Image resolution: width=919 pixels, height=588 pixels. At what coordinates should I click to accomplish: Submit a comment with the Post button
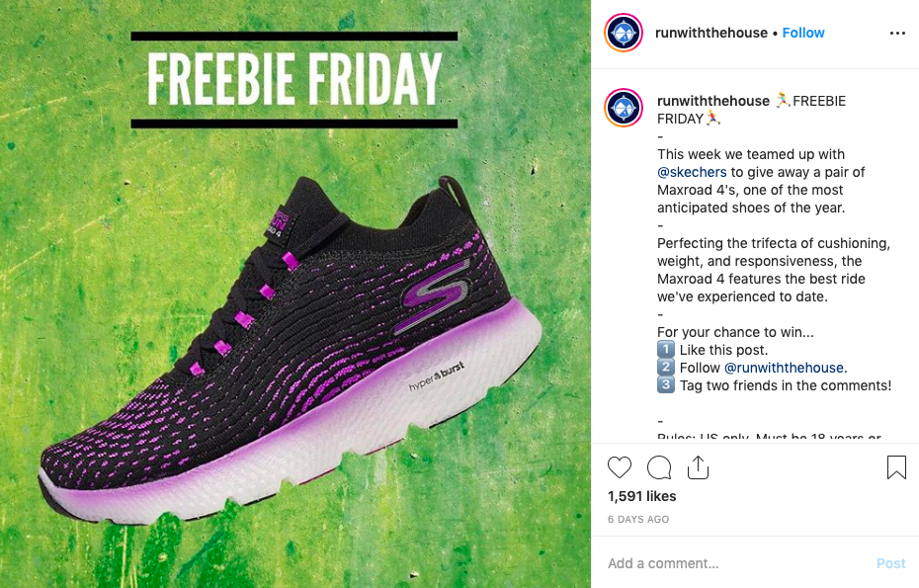coord(890,562)
